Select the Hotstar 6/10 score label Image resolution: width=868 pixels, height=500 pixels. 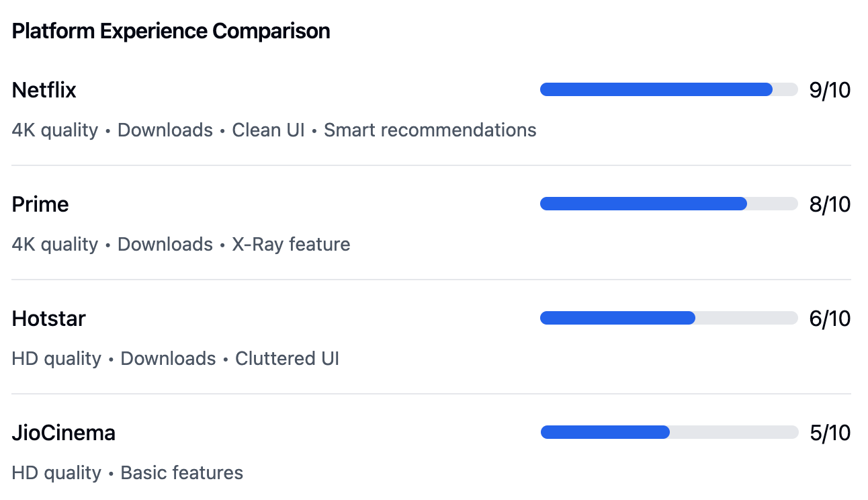pos(830,319)
